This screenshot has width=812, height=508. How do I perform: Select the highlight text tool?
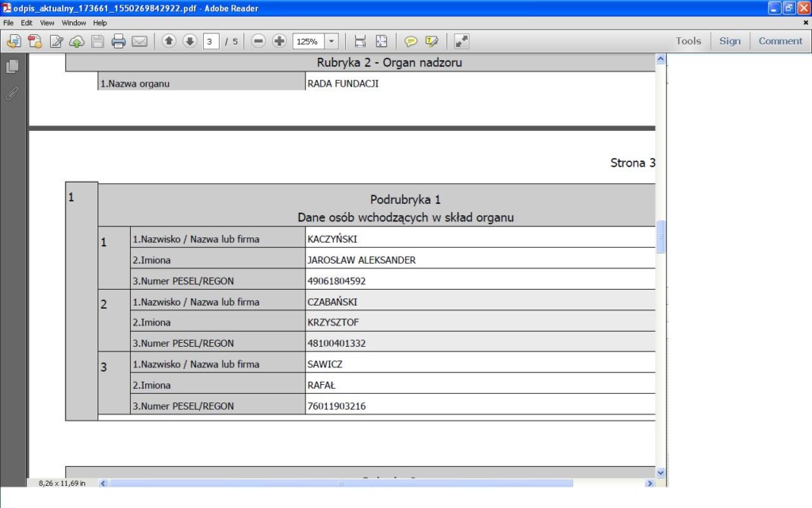(431, 41)
